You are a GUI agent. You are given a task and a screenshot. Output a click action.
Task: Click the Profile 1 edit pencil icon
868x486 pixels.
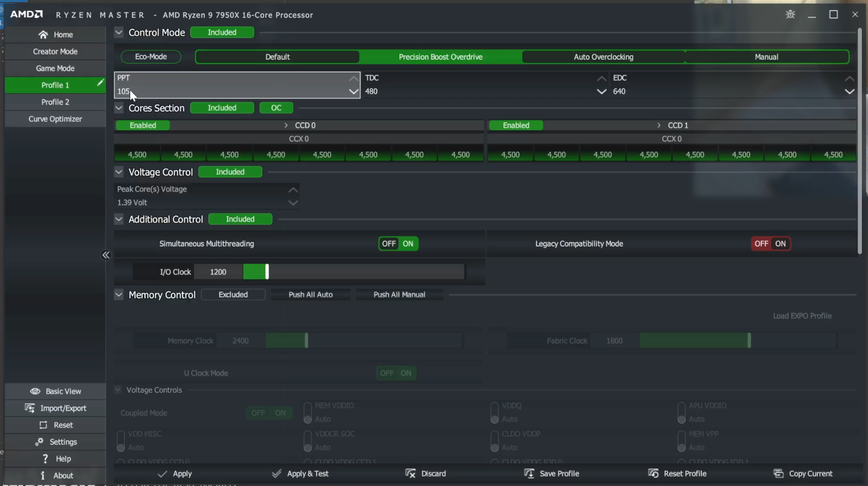[100, 83]
